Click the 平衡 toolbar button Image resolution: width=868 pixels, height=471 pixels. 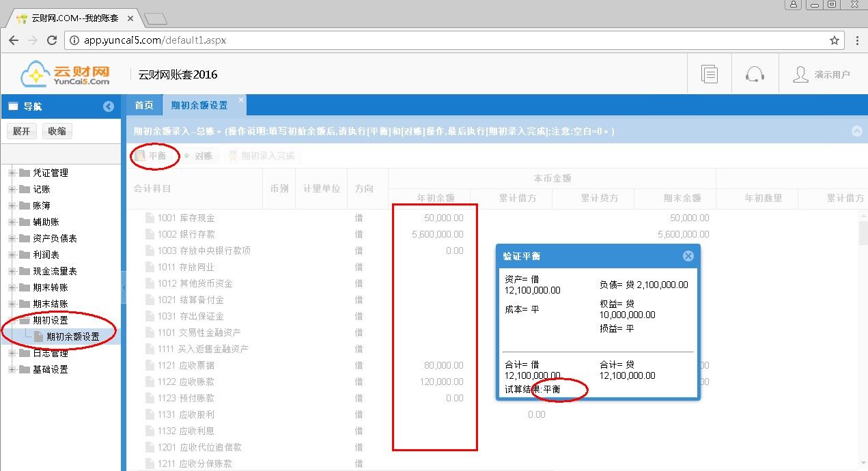[x=151, y=156]
